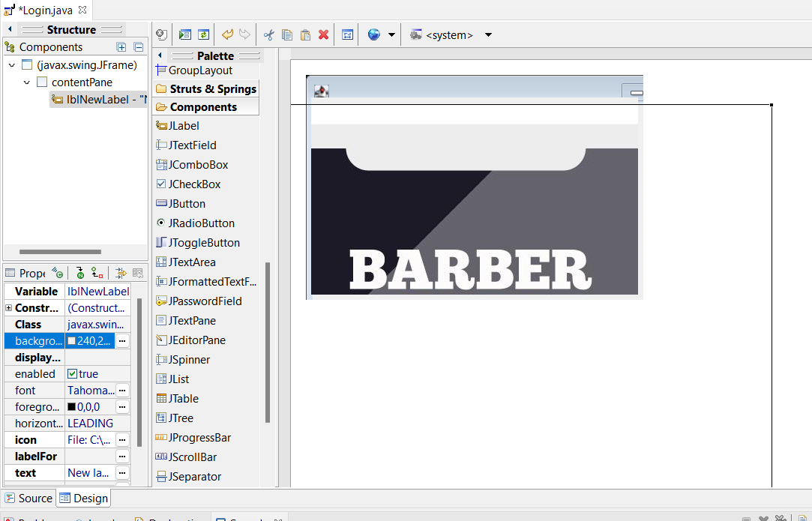Click the black foreground color swatch
Viewport: 812px width, 521px height.
coord(72,407)
